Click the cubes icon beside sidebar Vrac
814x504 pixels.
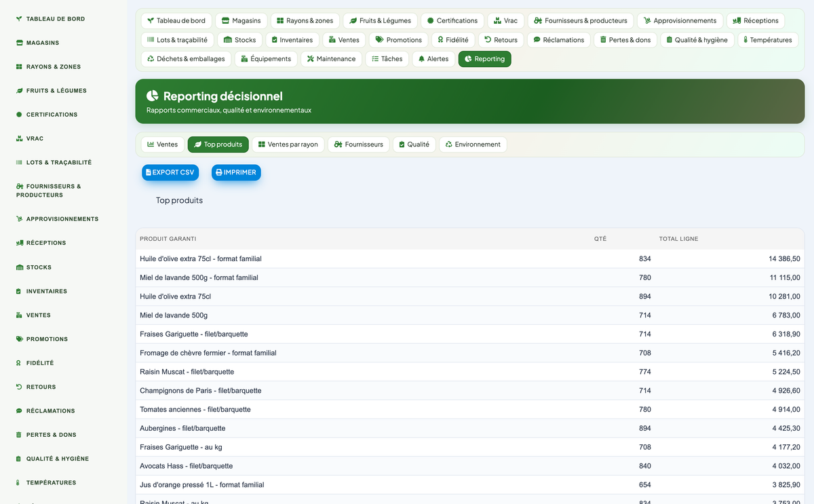(x=20, y=138)
